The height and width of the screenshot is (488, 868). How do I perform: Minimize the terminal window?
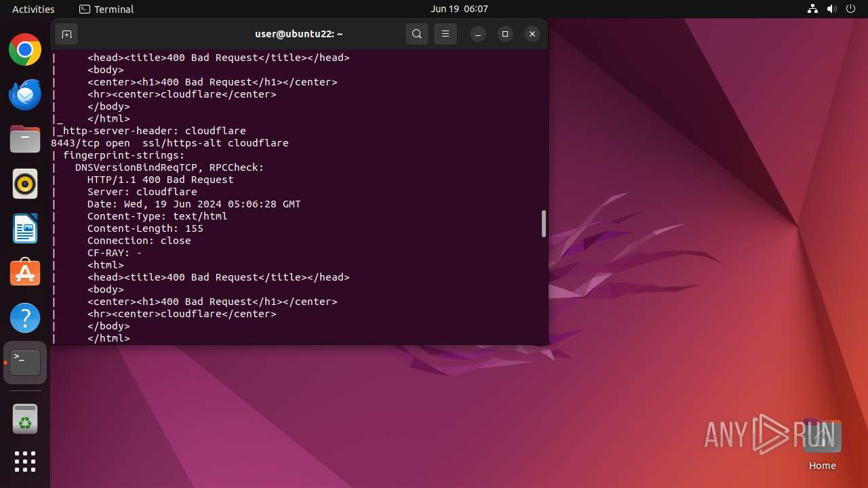pyautogui.click(x=478, y=34)
